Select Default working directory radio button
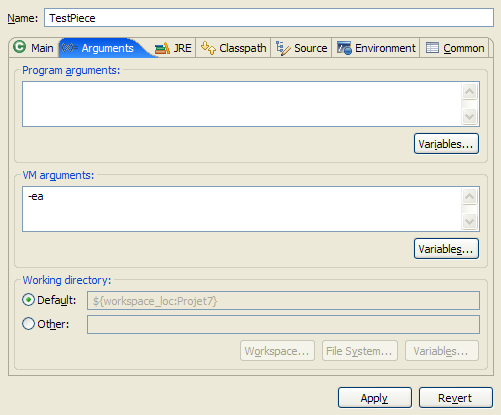 [x=28, y=300]
